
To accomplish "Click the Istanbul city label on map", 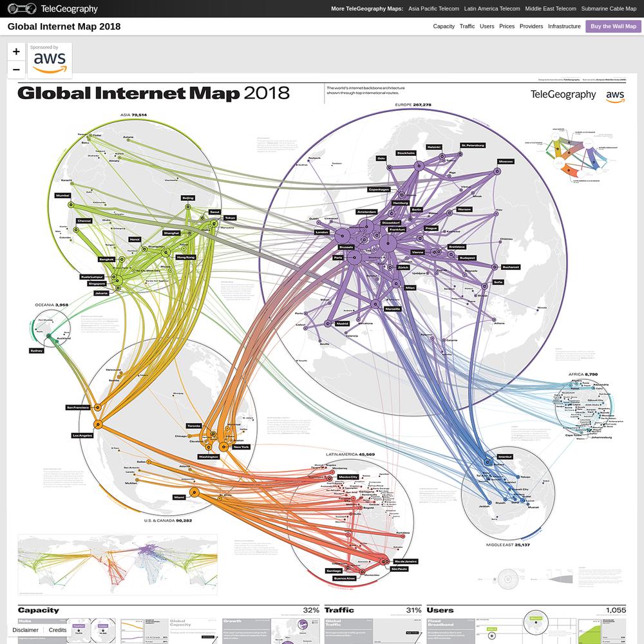I will coord(505,457).
